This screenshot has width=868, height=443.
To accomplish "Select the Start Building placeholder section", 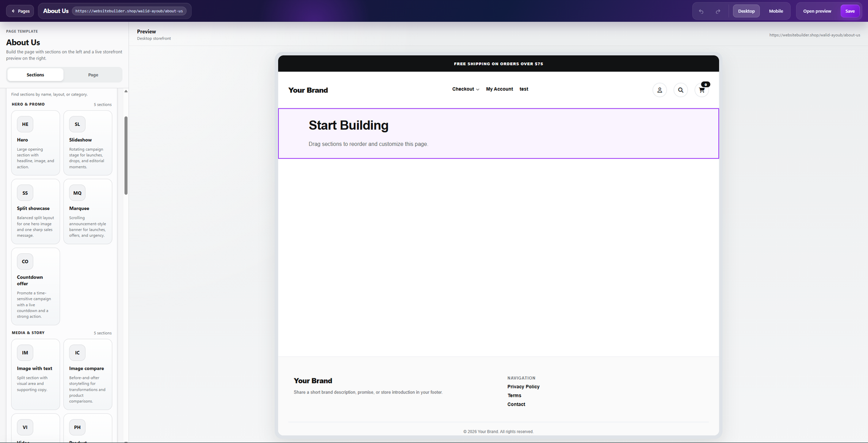I will [499, 133].
